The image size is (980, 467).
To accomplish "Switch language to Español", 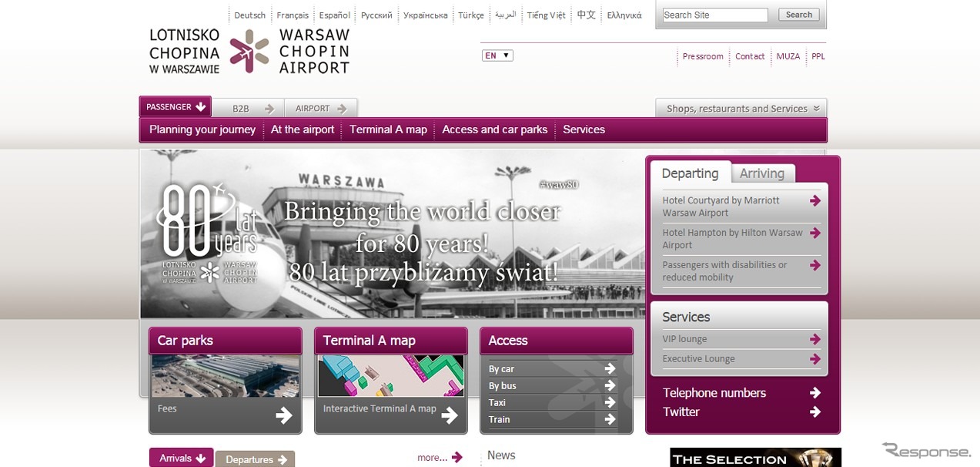I will click(335, 15).
